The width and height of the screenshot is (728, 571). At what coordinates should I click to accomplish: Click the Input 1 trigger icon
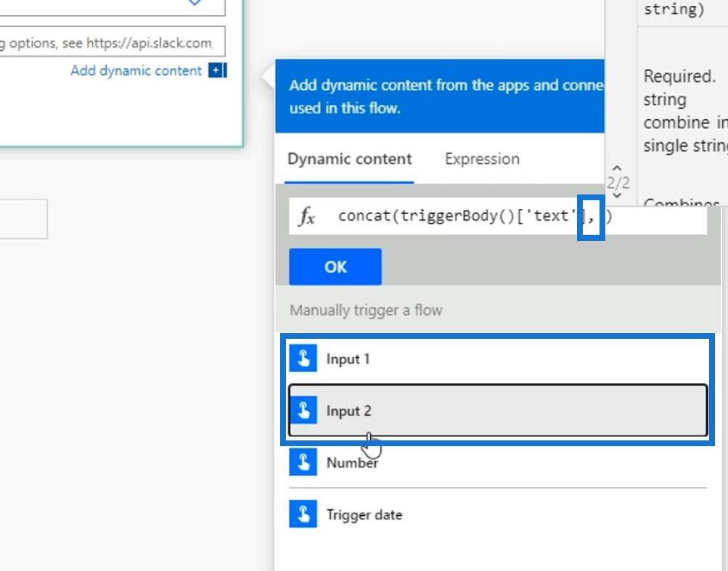click(303, 358)
